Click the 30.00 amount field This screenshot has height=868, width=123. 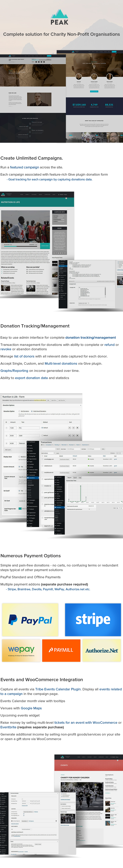[14, 435]
